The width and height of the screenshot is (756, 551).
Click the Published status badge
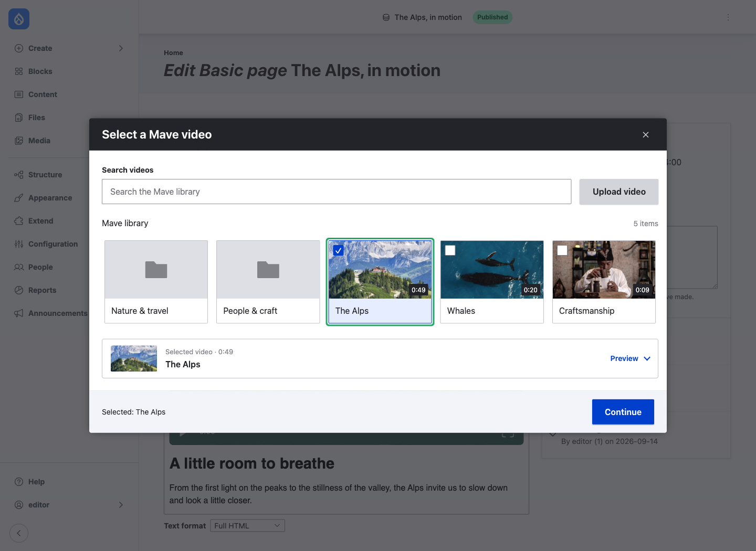coord(492,17)
